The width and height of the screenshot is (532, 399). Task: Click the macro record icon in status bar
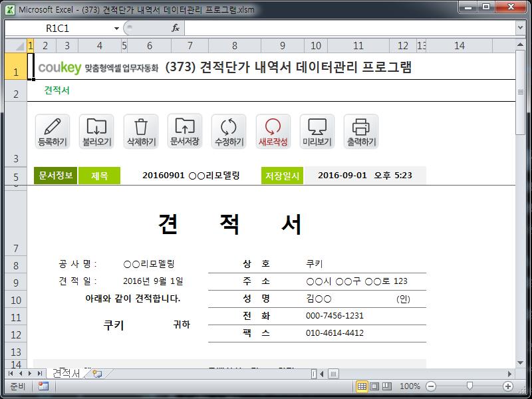tap(43, 386)
